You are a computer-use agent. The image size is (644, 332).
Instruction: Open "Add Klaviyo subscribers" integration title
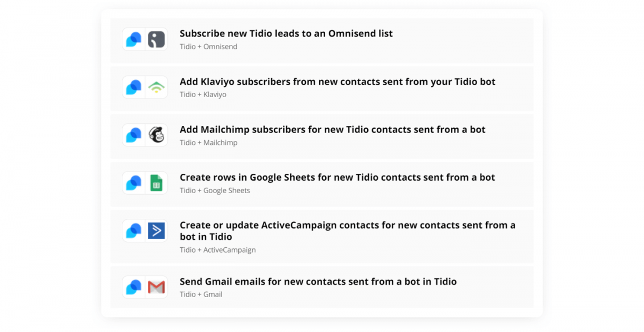tap(337, 82)
